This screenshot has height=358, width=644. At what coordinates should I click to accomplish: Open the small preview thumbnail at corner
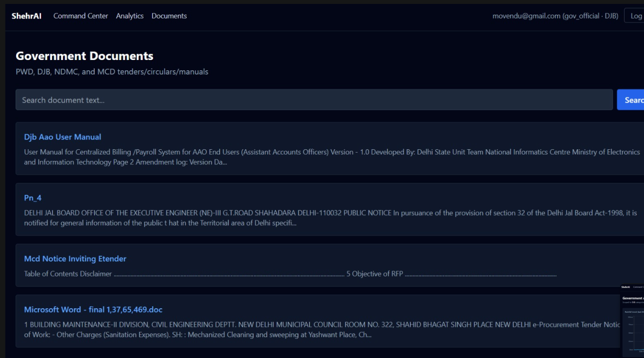[x=632, y=321]
